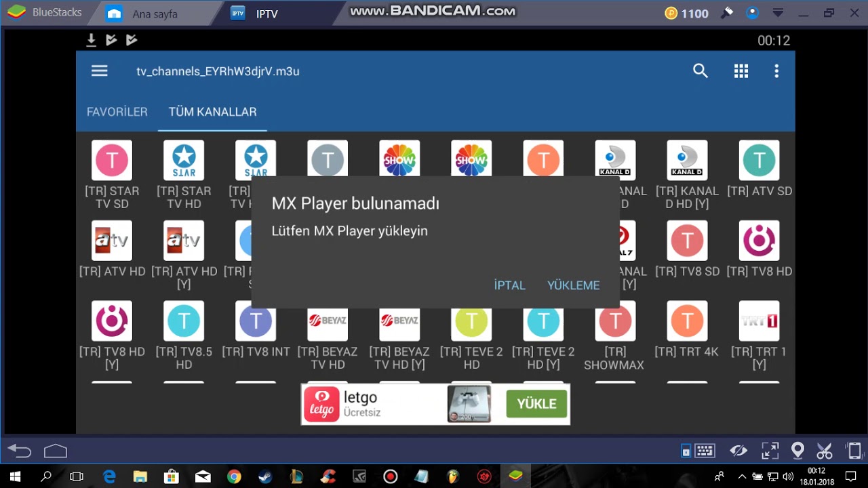868x488 pixels.
Task: Play the [TR] TRT 1 [Y] channel
Action: pyautogui.click(x=759, y=335)
